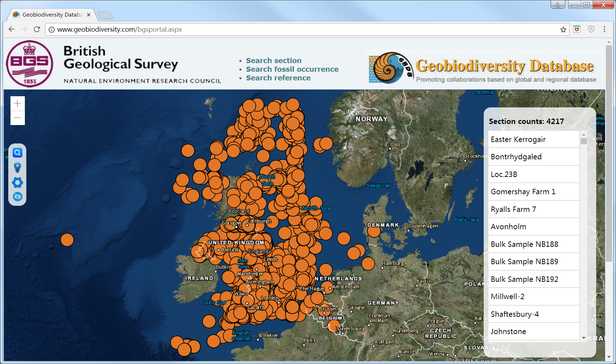This screenshot has height=364, width=616.
Task: Click section list scroll up arrow
Action: (584, 134)
